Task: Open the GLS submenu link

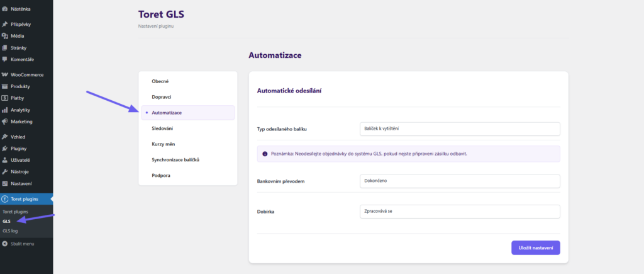Action: (x=6, y=221)
